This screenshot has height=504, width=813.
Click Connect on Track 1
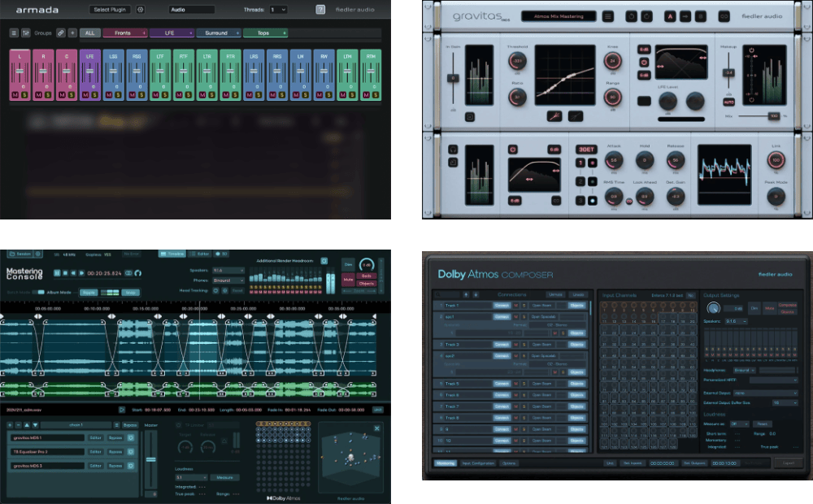pos(502,306)
